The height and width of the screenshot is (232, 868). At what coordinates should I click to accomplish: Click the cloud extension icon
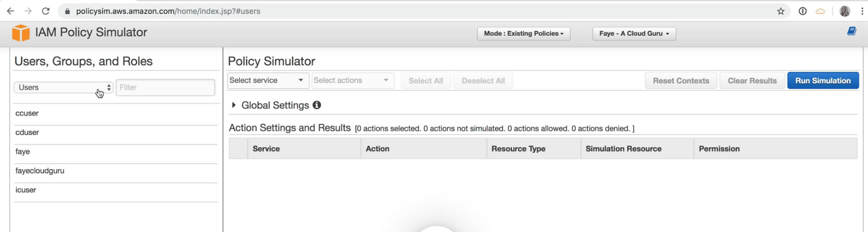[820, 11]
